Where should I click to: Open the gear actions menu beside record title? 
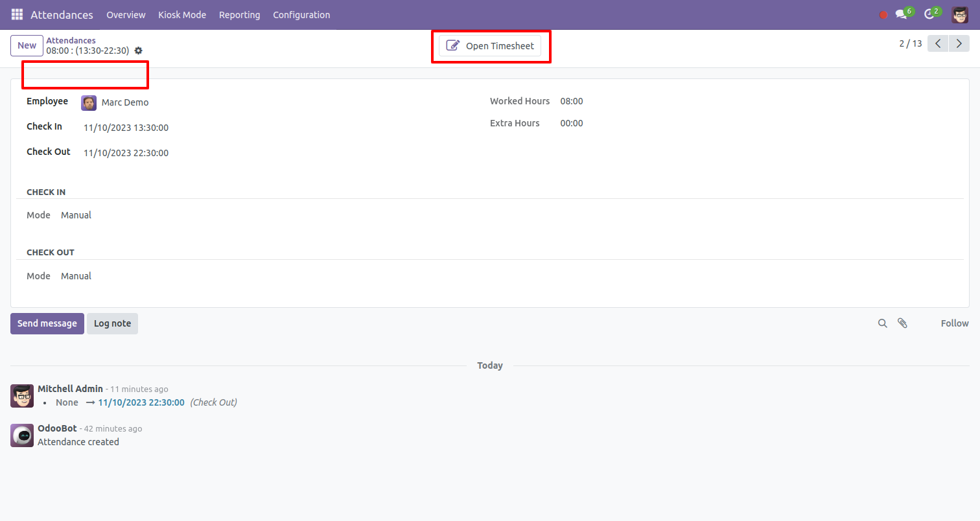138,51
